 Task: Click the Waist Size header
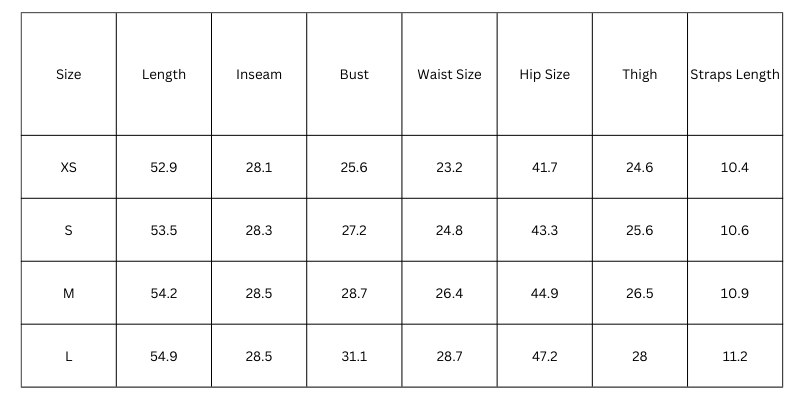tap(449, 74)
